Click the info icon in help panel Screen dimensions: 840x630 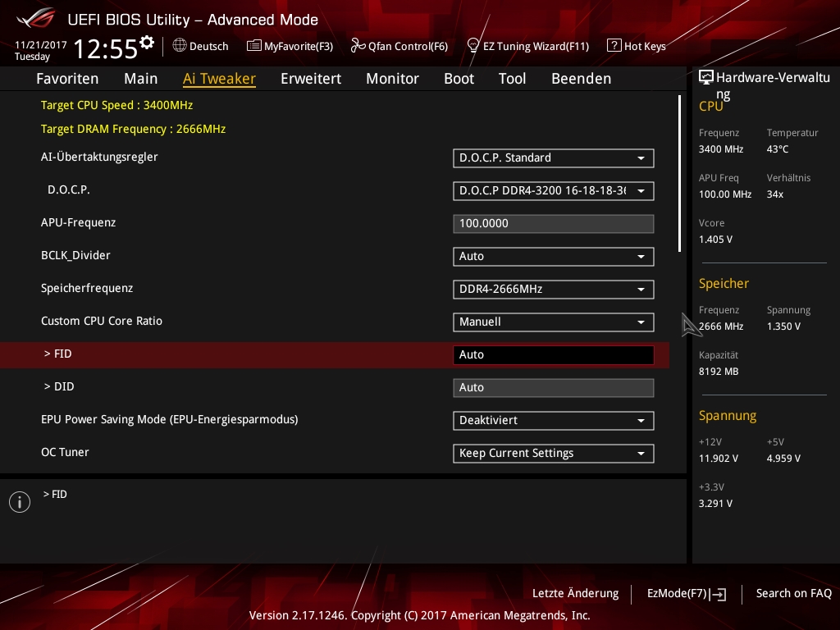[x=19, y=502]
